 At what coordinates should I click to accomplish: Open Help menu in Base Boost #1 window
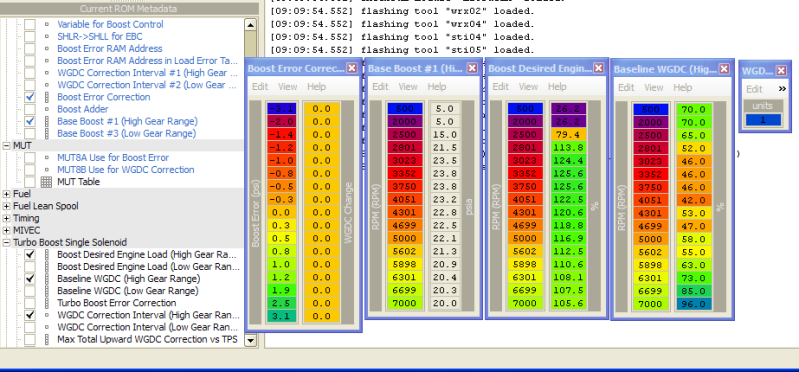coord(437,87)
